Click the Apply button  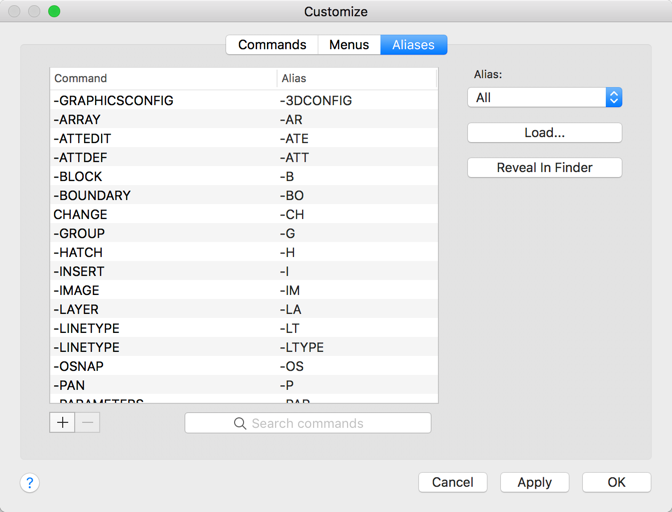click(535, 482)
